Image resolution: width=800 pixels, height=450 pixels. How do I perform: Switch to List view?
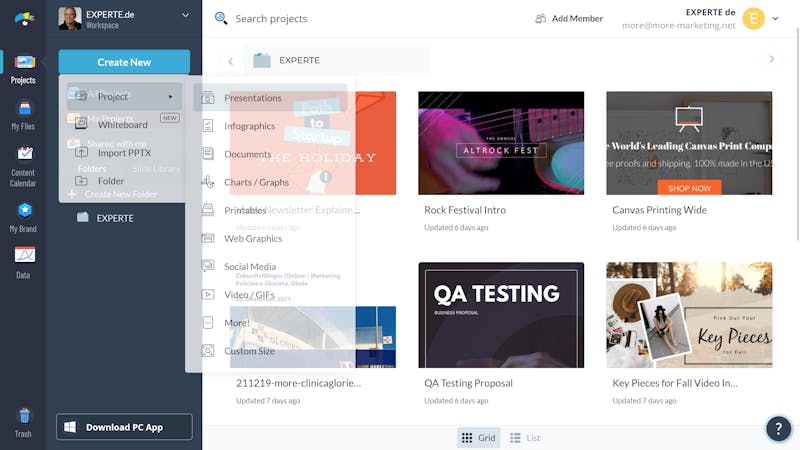[x=526, y=438]
